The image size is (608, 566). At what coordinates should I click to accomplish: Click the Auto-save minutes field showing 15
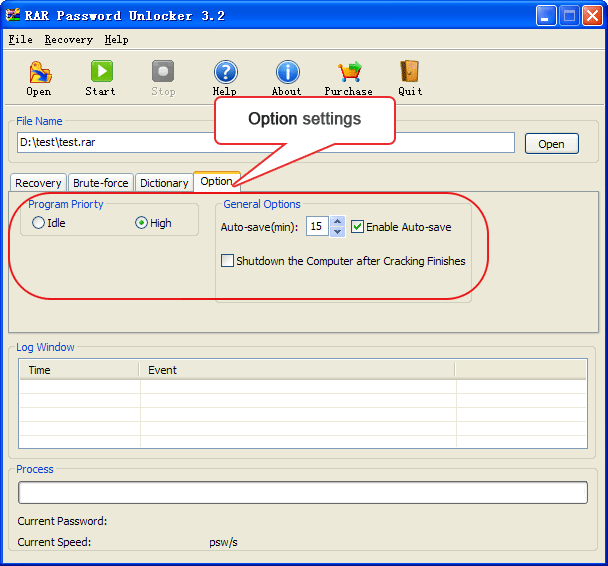coord(318,226)
